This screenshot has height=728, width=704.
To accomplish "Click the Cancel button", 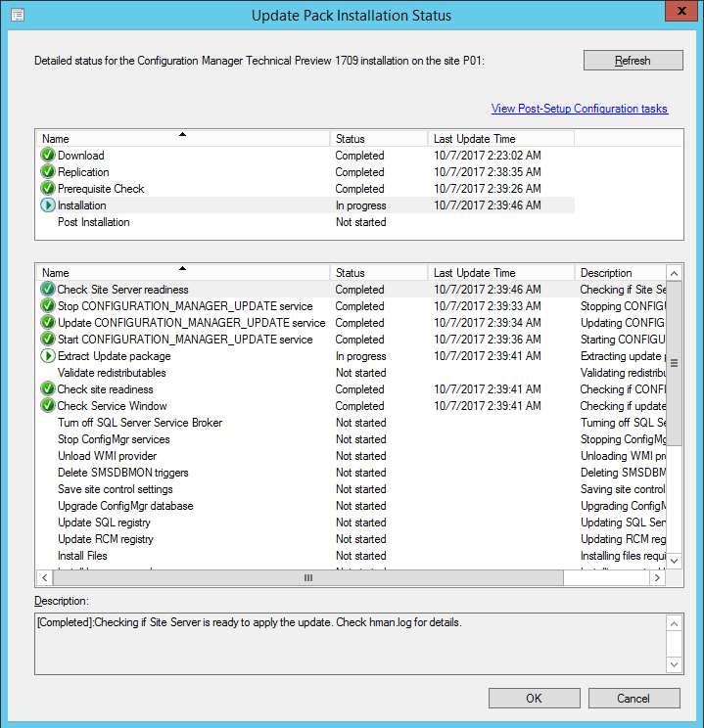I will (x=634, y=699).
